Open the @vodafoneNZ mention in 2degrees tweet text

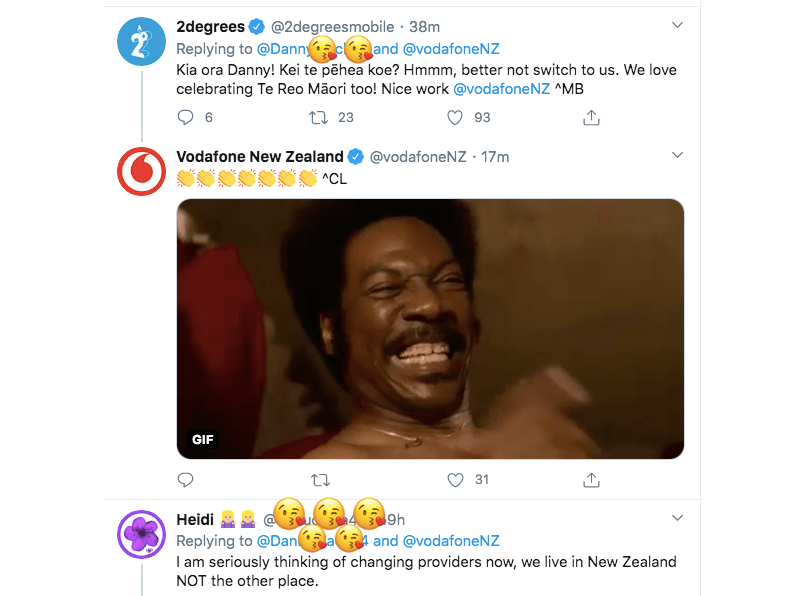pos(501,89)
